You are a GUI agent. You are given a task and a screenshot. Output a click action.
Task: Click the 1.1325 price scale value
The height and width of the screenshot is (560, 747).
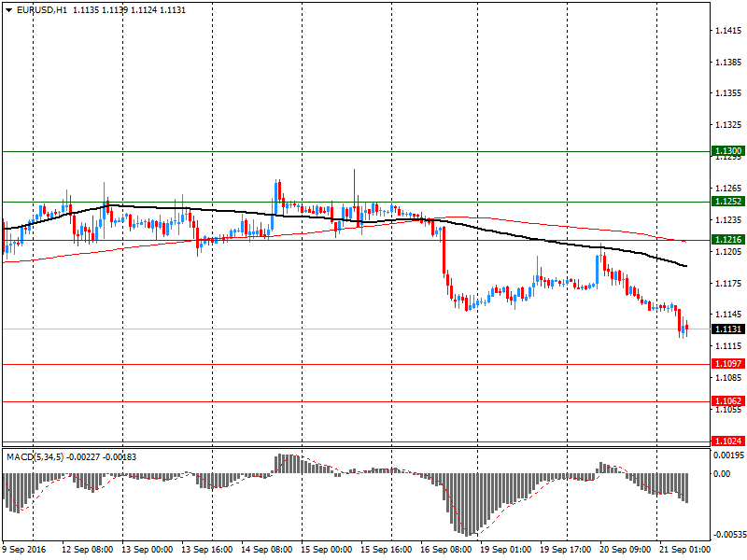[x=728, y=125]
